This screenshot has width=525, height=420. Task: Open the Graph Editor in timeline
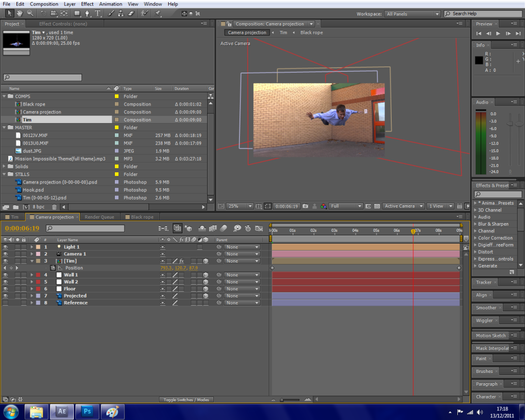click(259, 228)
